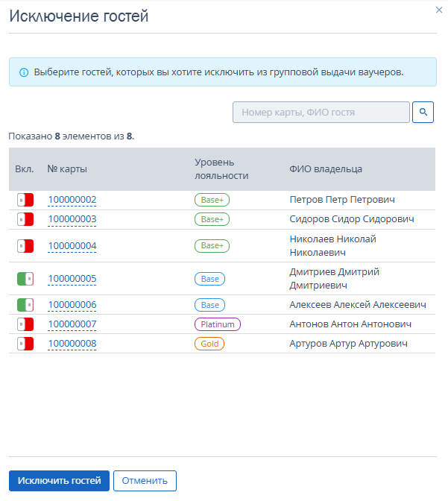Disable the green toggle for card 100000005
This screenshot has width=448, height=501.
[25, 279]
